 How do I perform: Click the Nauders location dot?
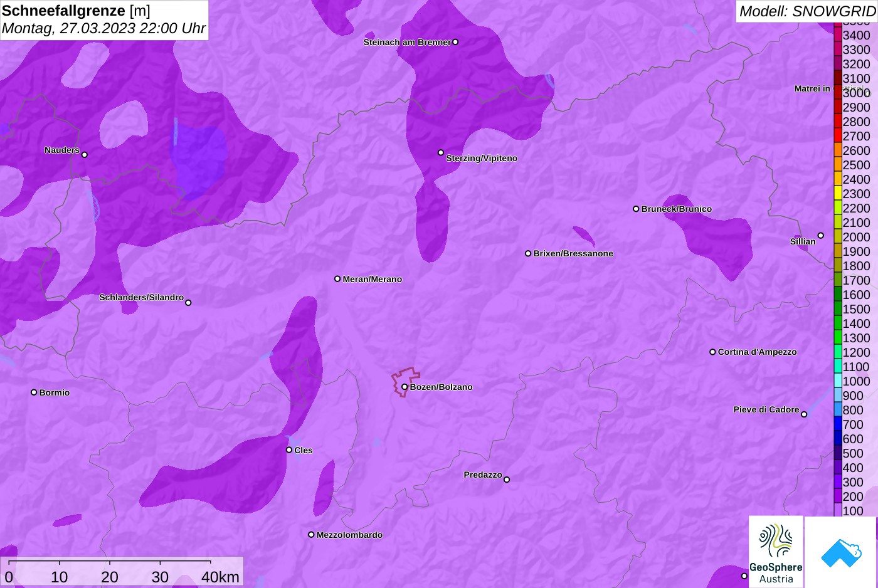coord(85,155)
